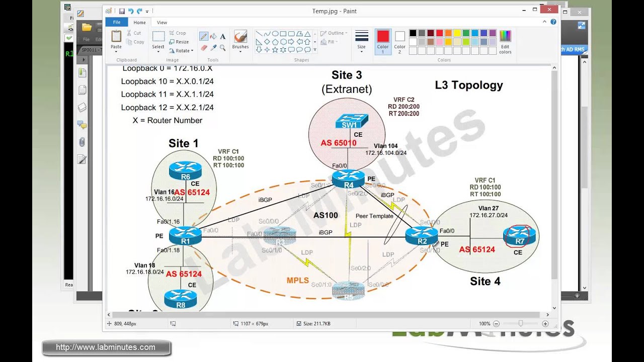Choose the Right arrow shape

click(291, 42)
